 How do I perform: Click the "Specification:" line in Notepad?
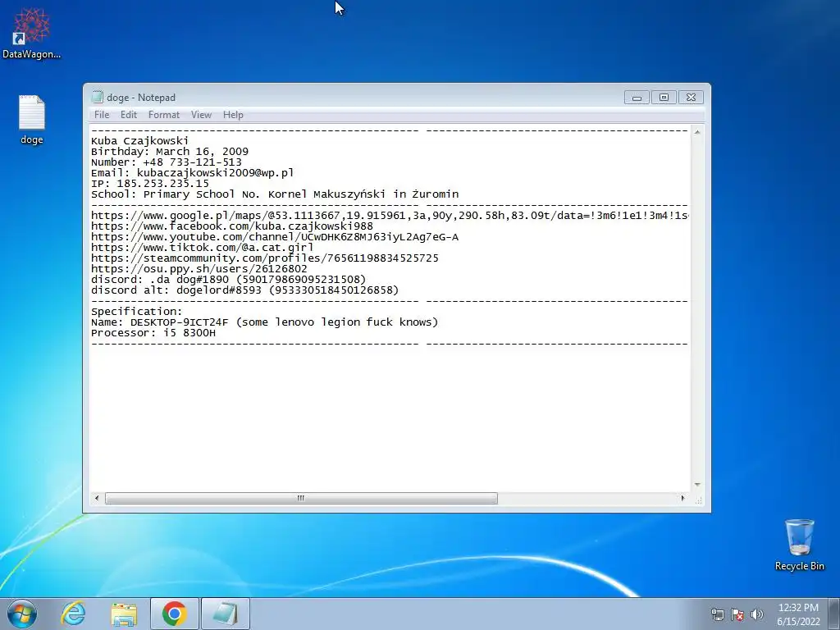[137, 311]
